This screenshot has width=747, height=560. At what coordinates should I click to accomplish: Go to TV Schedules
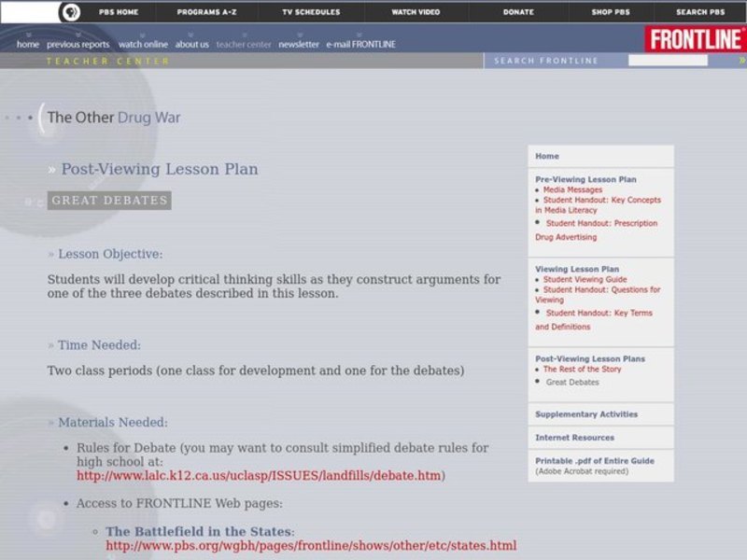(x=311, y=12)
